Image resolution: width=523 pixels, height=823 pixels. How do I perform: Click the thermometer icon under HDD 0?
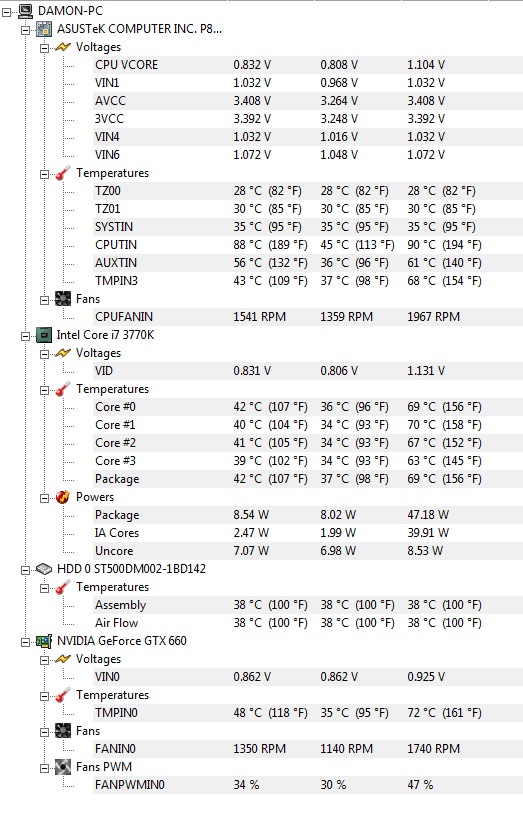click(63, 587)
